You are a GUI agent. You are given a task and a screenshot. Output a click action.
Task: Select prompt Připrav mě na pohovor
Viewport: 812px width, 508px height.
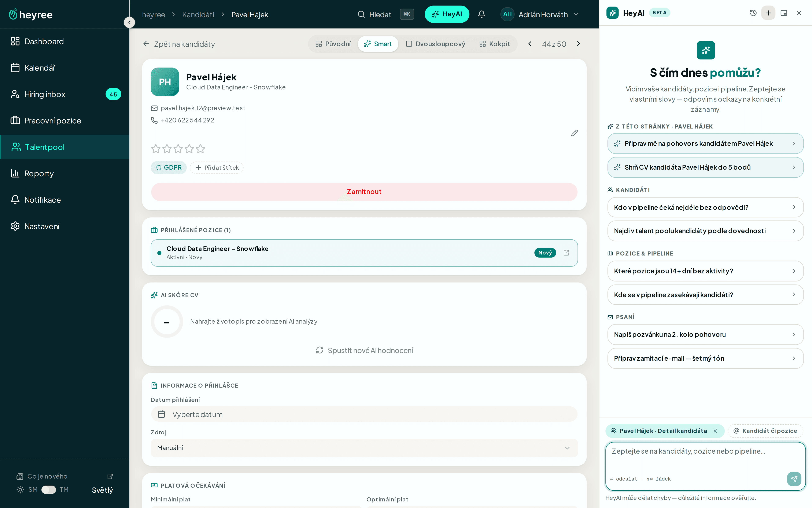[705, 144]
